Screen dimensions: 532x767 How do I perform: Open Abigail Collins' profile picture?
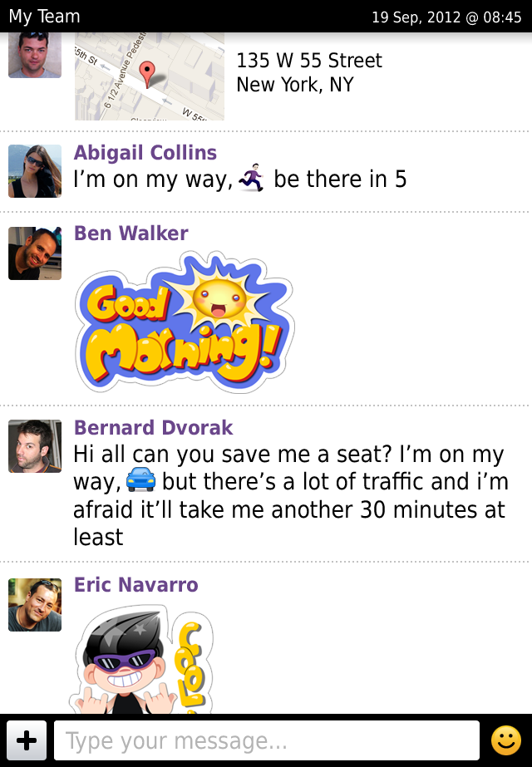tap(35, 171)
